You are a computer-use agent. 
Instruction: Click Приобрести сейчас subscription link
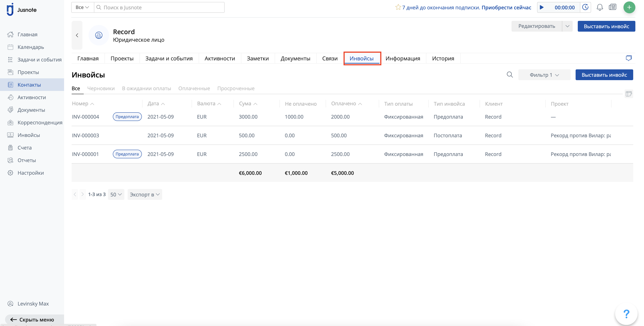[506, 8]
